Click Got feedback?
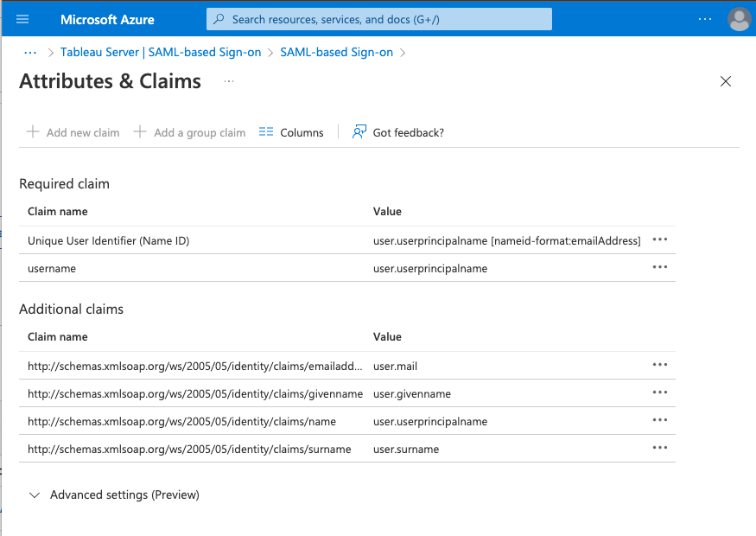The width and height of the screenshot is (756, 536). (x=398, y=132)
